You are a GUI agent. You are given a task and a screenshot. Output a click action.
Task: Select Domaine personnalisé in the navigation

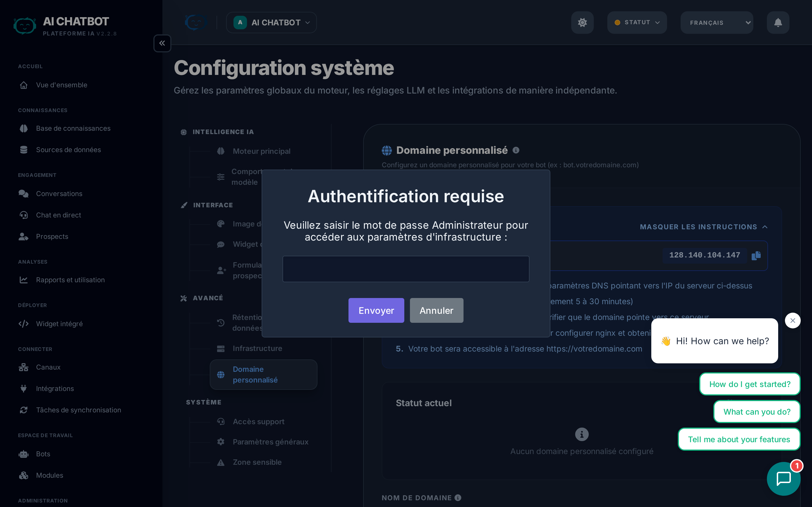[263, 375]
